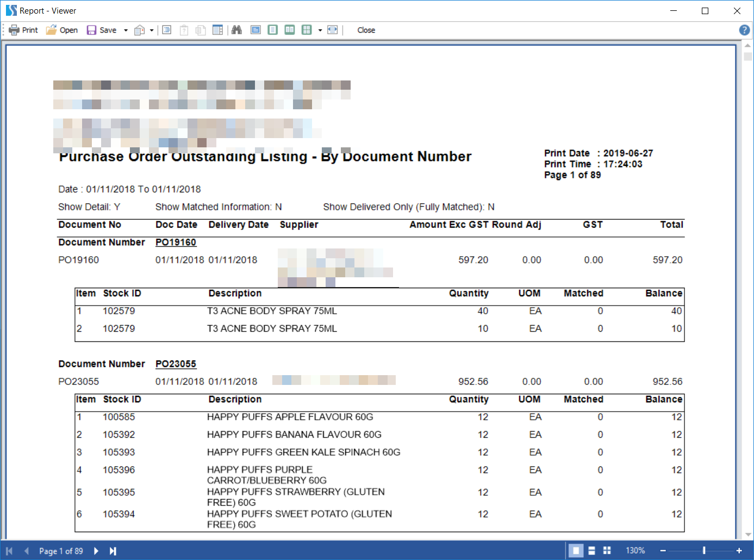Click the 952.56 total for PO23055
The width and height of the screenshot is (754, 560).
click(668, 382)
